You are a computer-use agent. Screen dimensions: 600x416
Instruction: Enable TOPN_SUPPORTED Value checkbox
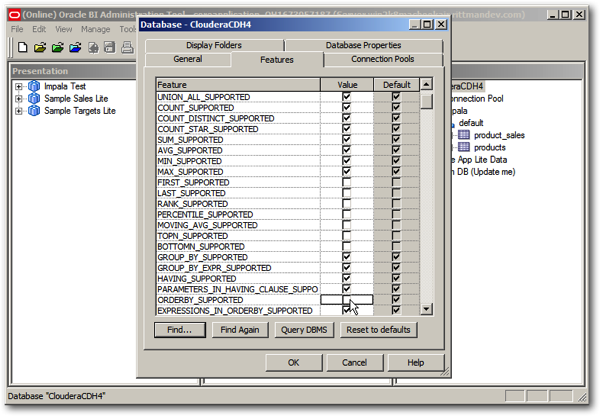coord(347,236)
